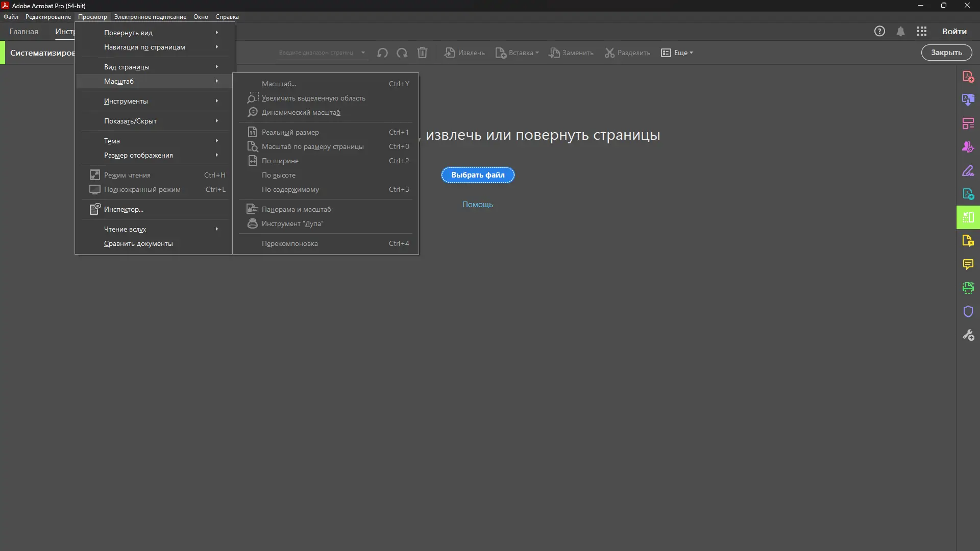Select Режим чтения from the menu
This screenshot has height=551, width=980.
[x=127, y=174]
